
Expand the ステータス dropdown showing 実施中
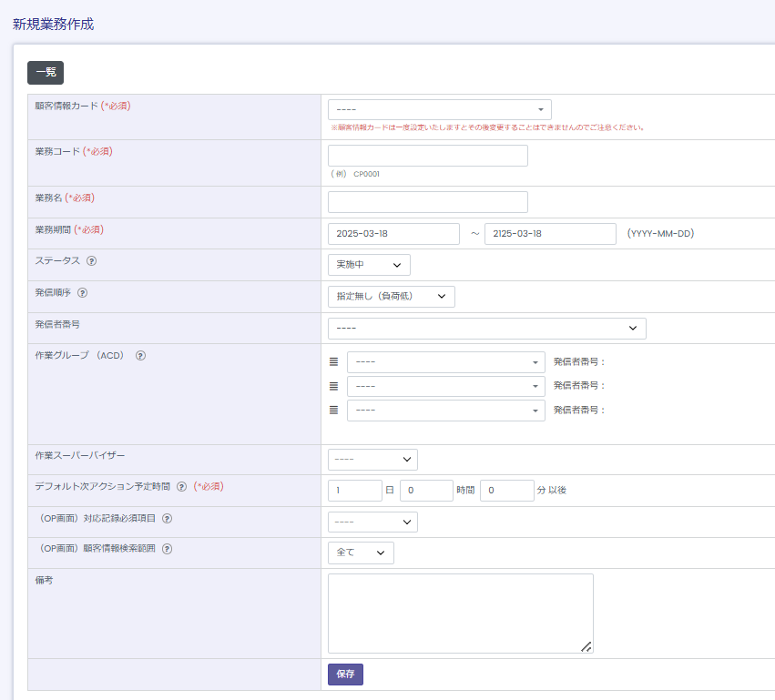[x=369, y=265]
